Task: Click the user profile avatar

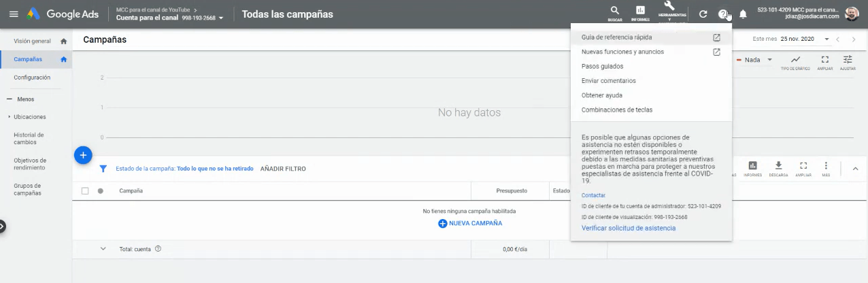Action: 852,14
